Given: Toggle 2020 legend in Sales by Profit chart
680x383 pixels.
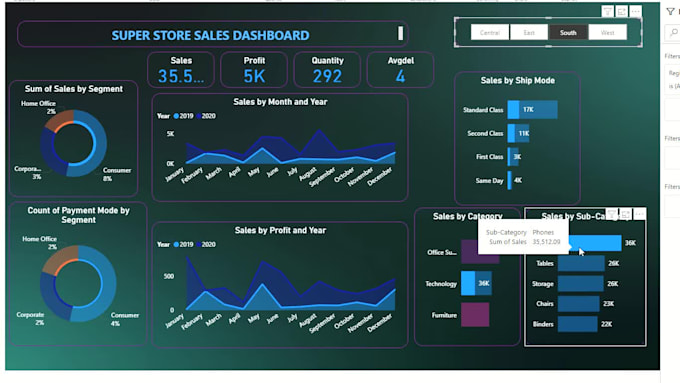Looking at the screenshot, I should click(206, 244).
